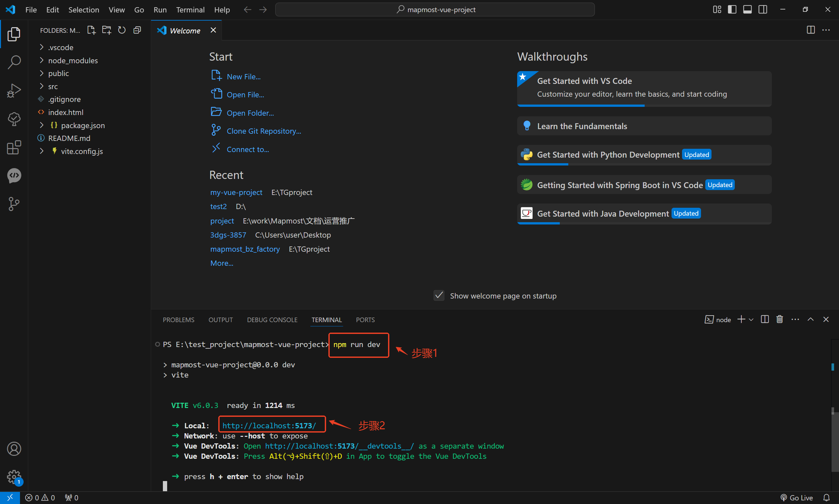Open terminal panel more actions ellipsis
Screen dimensions: 839x504
click(795, 319)
